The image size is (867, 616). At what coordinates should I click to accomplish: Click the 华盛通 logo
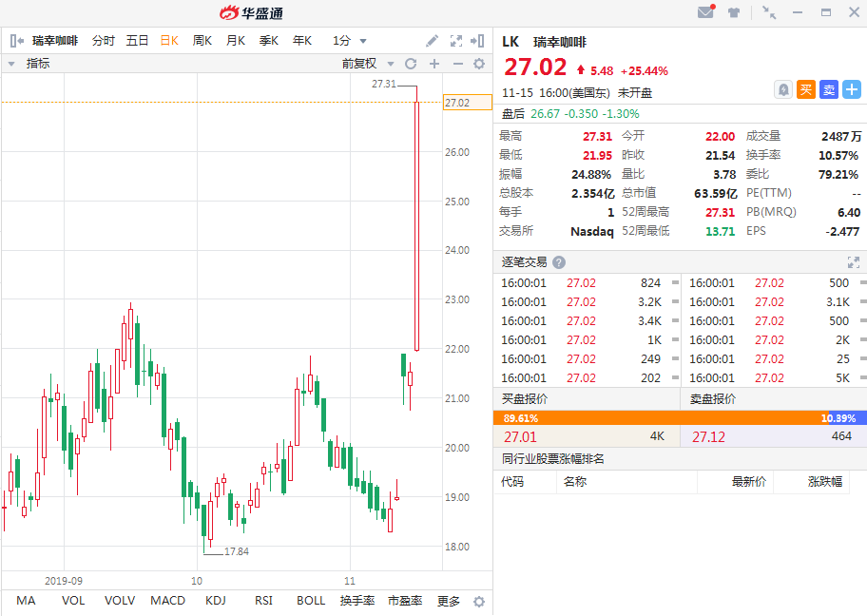tap(252, 12)
